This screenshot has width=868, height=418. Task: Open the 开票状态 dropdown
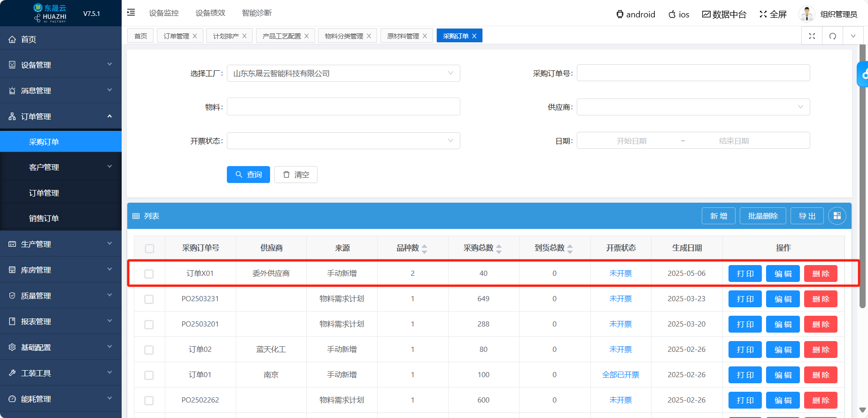click(343, 141)
